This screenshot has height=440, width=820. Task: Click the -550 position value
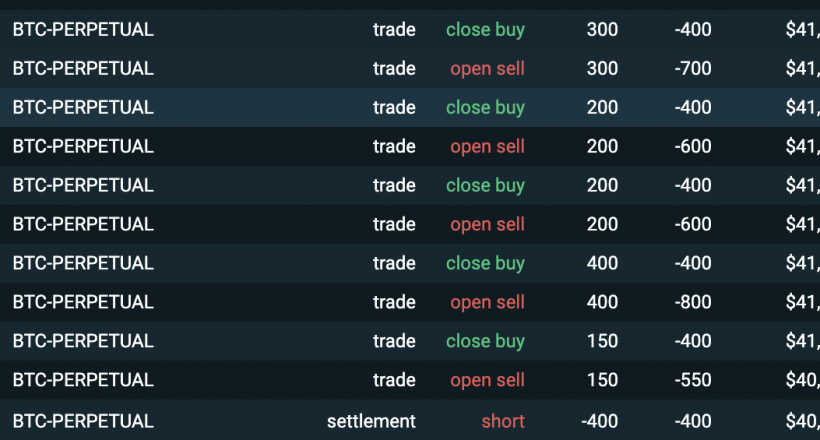693,381
